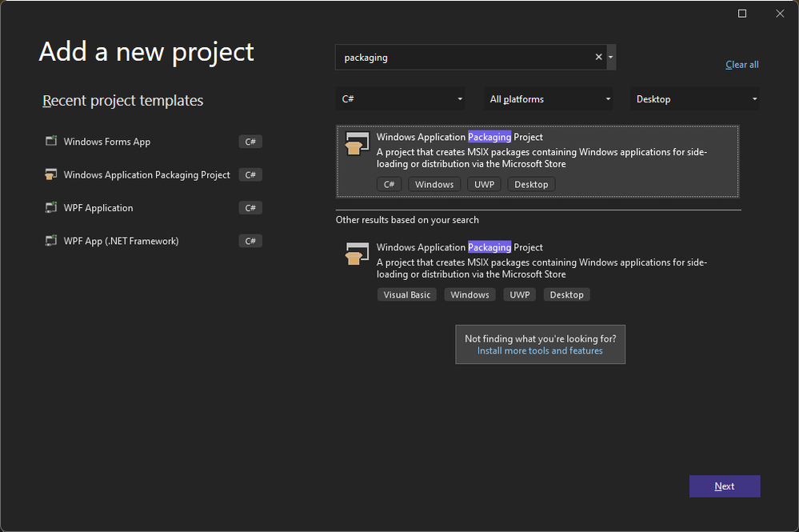Click the C# tag in first result
The width and height of the screenshot is (799, 532).
[390, 185]
